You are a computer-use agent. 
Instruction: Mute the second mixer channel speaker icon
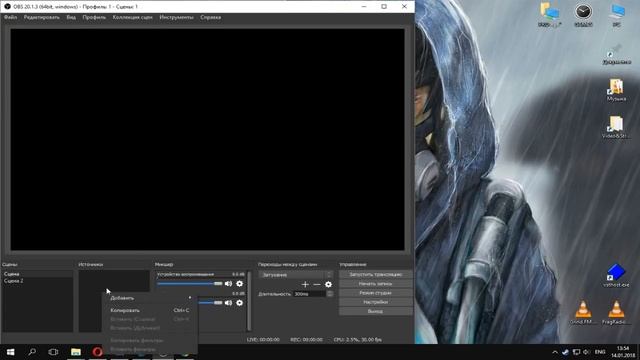229,302
